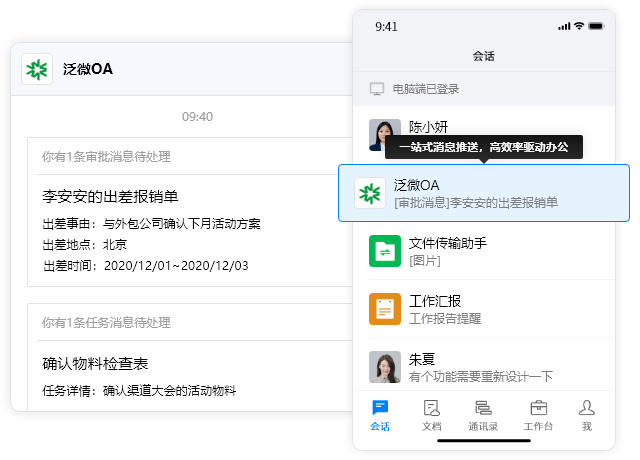Tap 陈小妍's avatar photo
This screenshot has width=640, height=460.
click(385, 135)
